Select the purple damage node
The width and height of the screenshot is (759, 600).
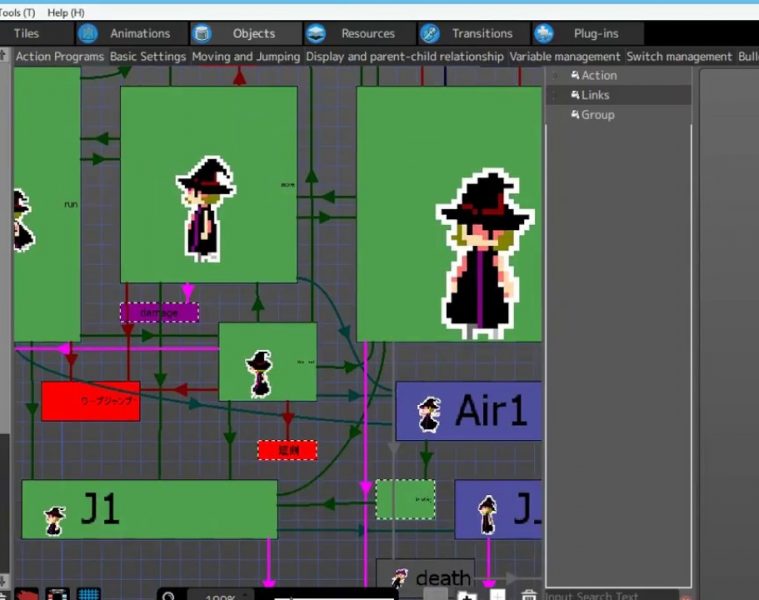(x=159, y=313)
